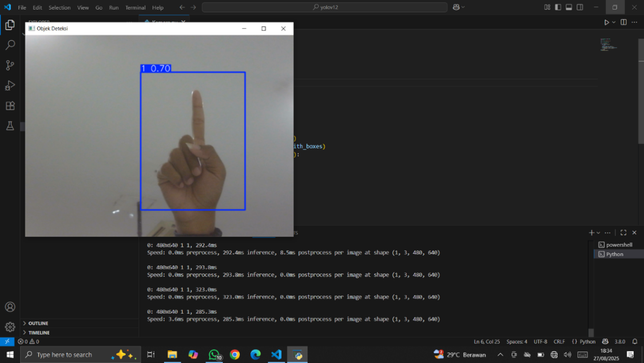644x363 pixels.
Task: Expand the OUTLINE section
Action: coord(38,323)
